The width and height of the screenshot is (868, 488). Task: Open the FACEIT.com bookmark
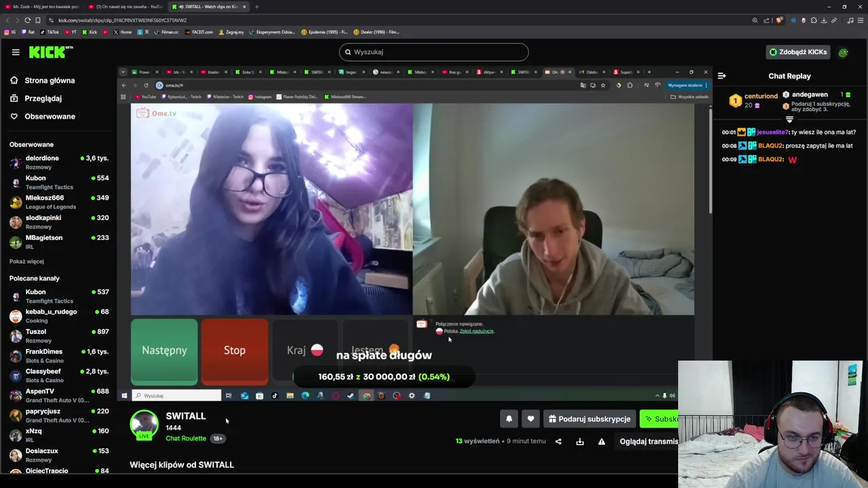click(199, 32)
